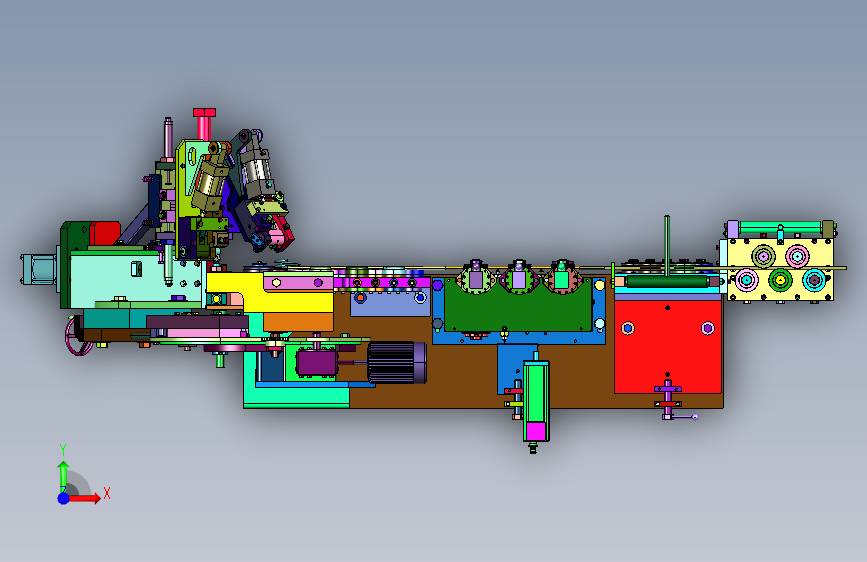This screenshot has width=867, height=562.
Task: Click the green Y axis arrow of the triad
Action: [63, 476]
